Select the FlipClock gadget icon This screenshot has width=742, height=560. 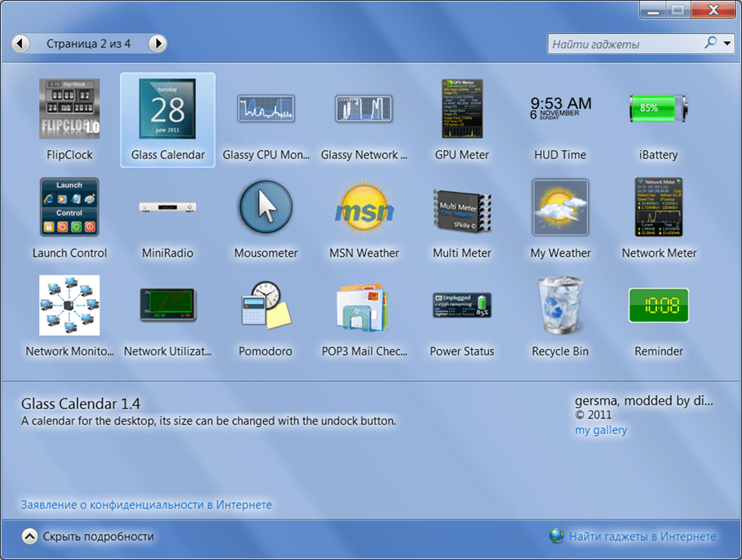(69, 109)
